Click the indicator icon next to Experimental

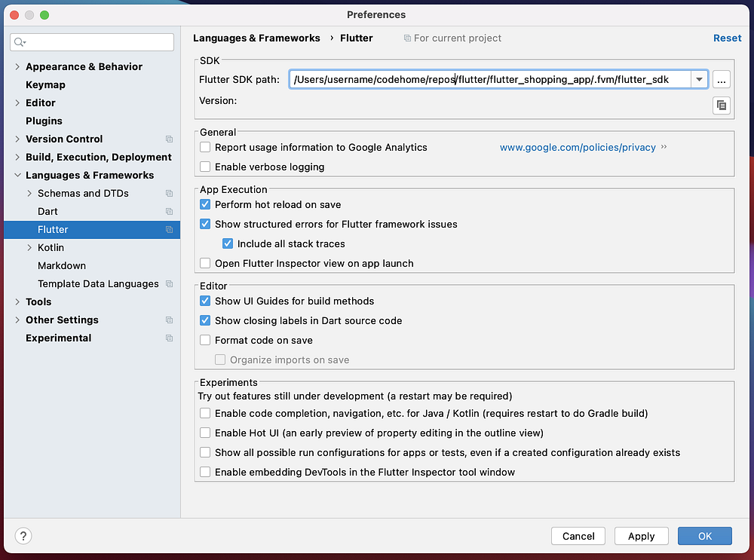[167, 338]
